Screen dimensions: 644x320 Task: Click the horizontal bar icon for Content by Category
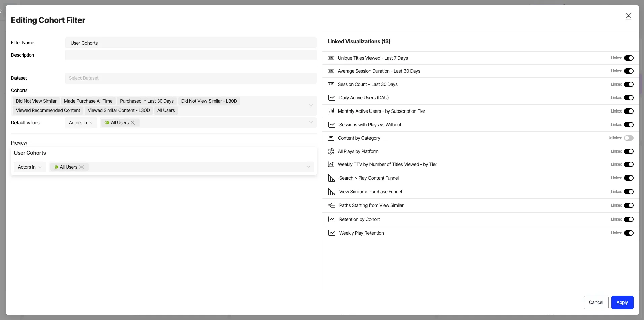click(331, 138)
